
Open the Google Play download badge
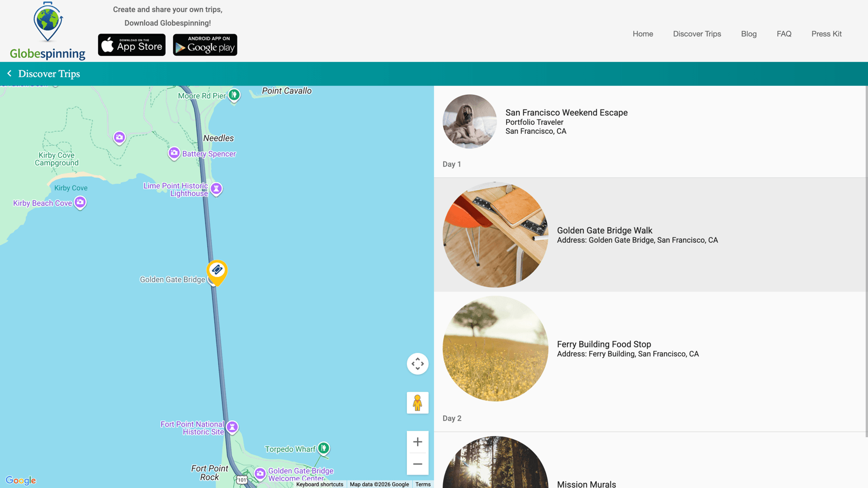tap(205, 45)
